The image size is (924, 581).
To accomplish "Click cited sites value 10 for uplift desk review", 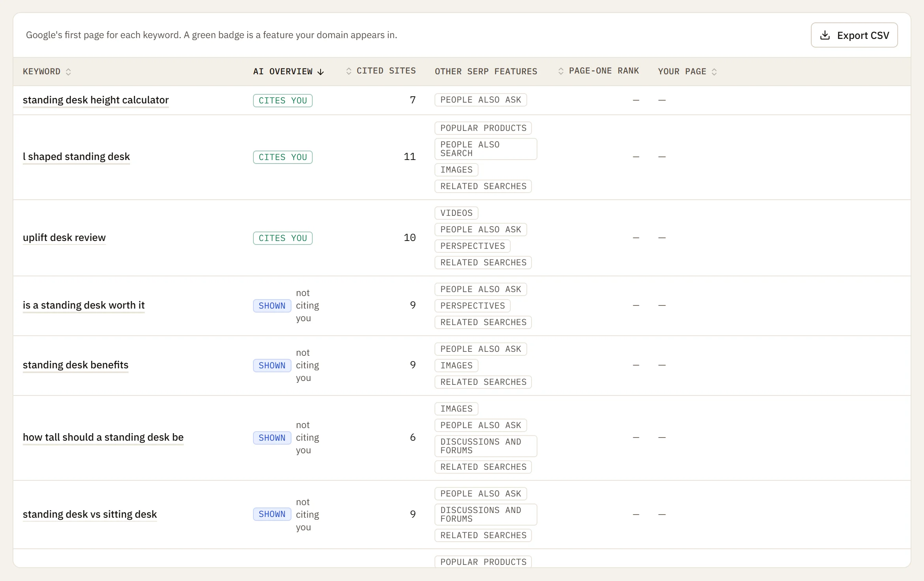I will [410, 237].
